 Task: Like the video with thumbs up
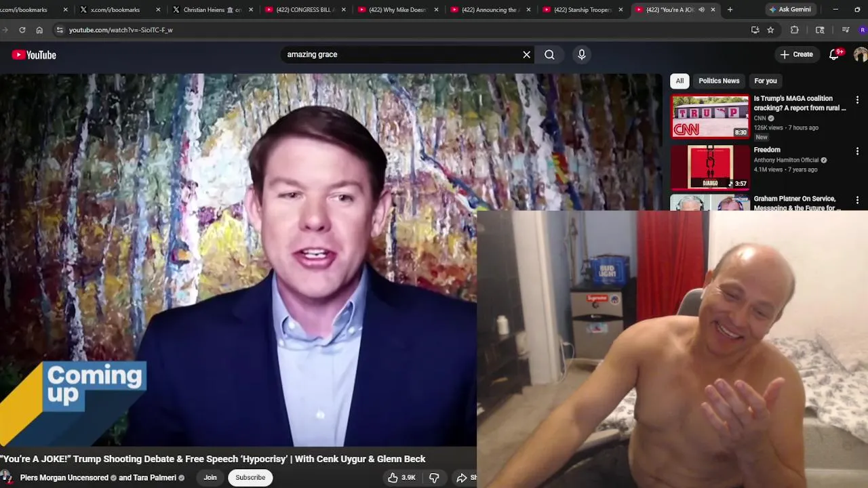[x=401, y=478]
